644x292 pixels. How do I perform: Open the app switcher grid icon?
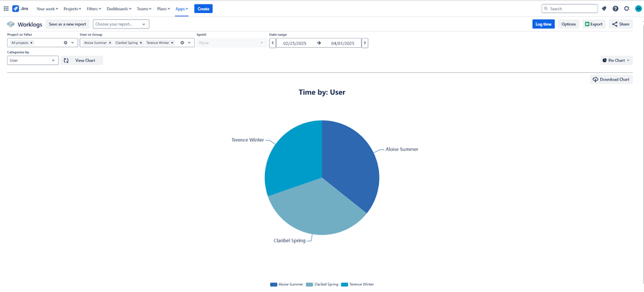point(6,8)
